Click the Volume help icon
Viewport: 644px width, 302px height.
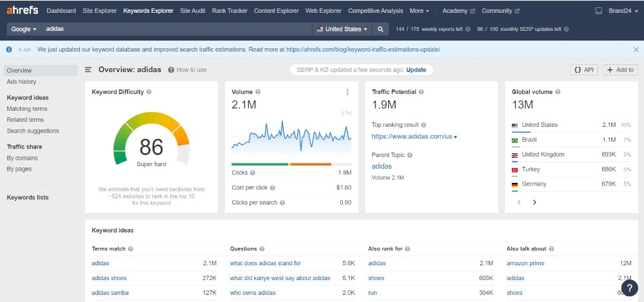point(258,92)
